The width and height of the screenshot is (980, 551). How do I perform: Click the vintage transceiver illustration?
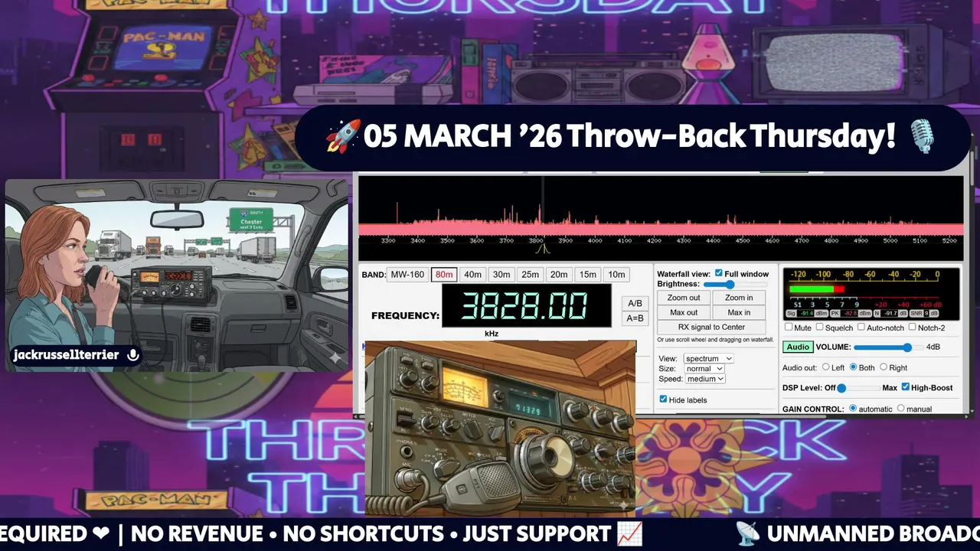coord(500,429)
